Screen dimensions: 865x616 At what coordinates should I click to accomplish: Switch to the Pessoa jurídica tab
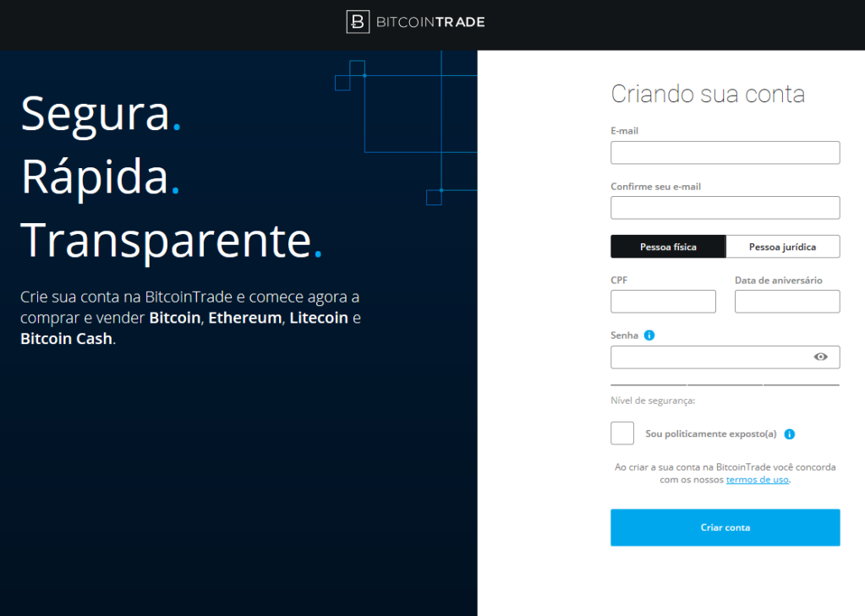click(783, 247)
